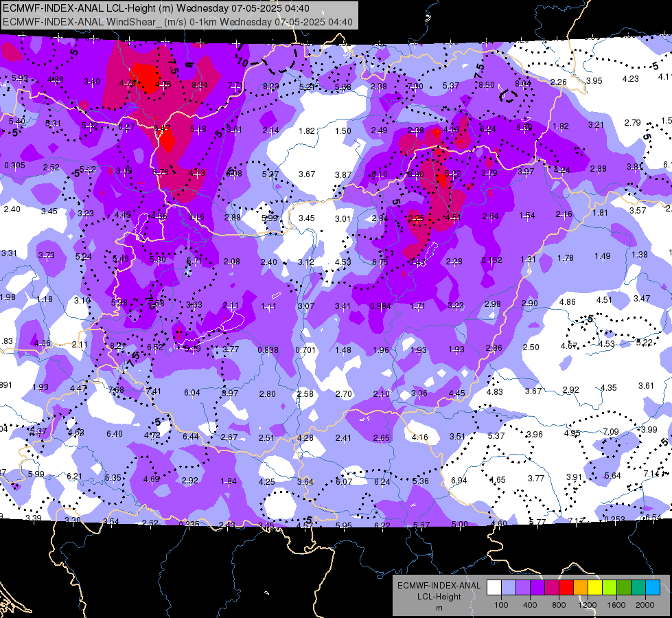The height and width of the screenshot is (618, 672).
Task: Click the shear value 8.22
Action: click(x=271, y=86)
